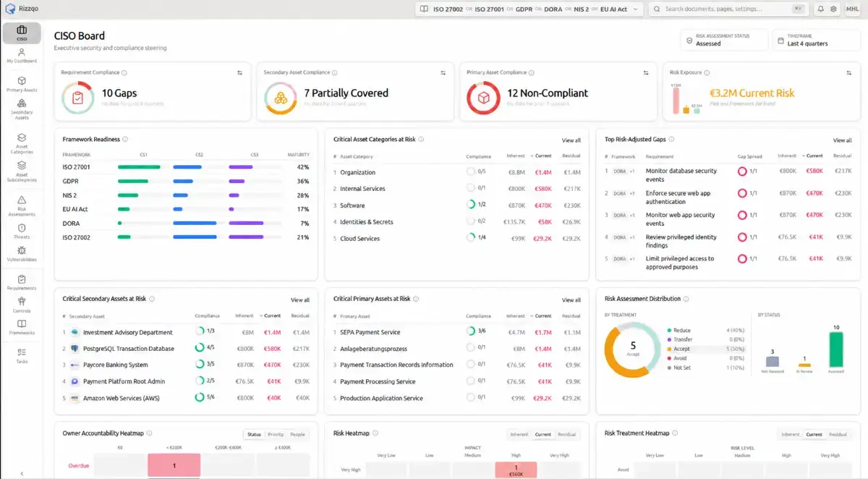Viewport: 868px width, 479px height.
Task: Open Asset Categories in sidebar
Action: point(22,143)
